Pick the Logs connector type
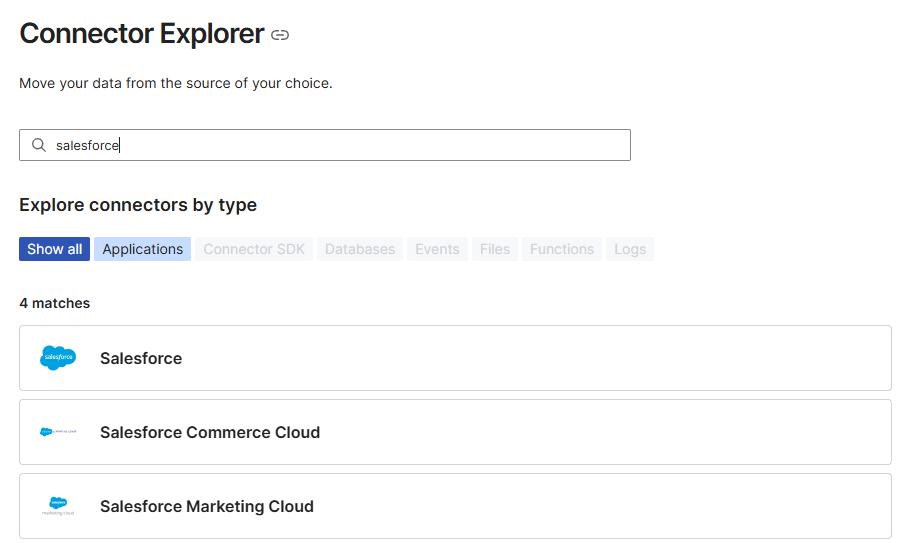This screenshot has width=918, height=543. (630, 249)
